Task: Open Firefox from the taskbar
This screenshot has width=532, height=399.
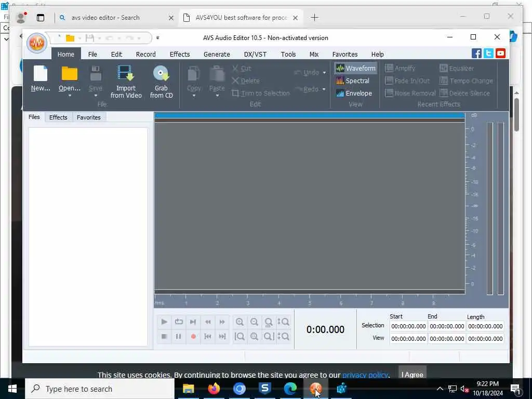Action: [x=214, y=389]
